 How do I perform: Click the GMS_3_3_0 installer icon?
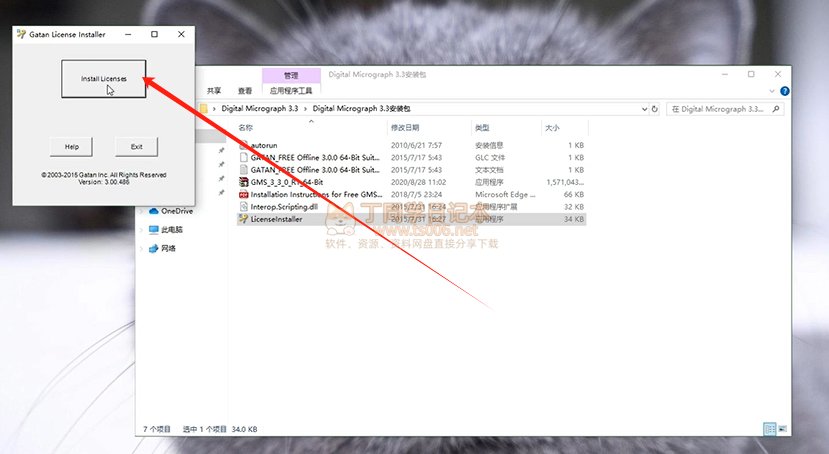[x=243, y=182]
